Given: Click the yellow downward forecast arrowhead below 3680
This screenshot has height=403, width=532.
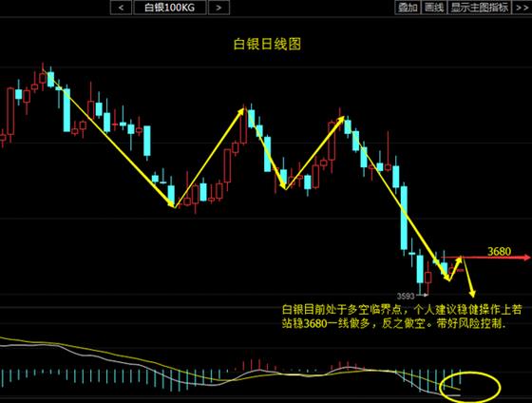Looking at the screenshot, I should (472, 293).
